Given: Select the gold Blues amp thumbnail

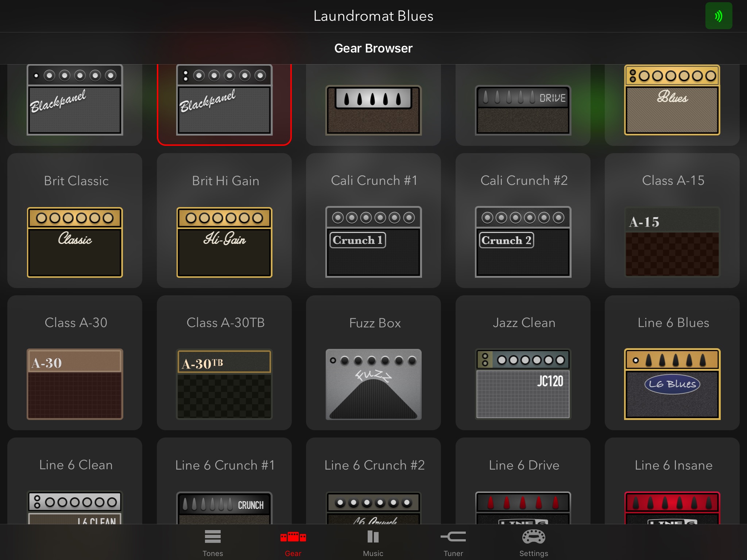Looking at the screenshot, I should click(672, 100).
